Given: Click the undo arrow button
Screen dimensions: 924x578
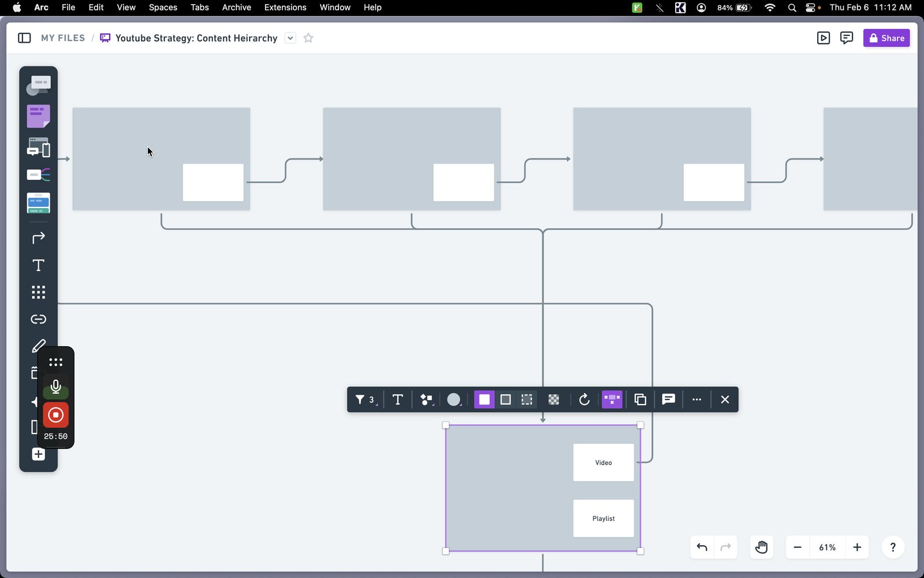Looking at the screenshot, I should 702,547.
